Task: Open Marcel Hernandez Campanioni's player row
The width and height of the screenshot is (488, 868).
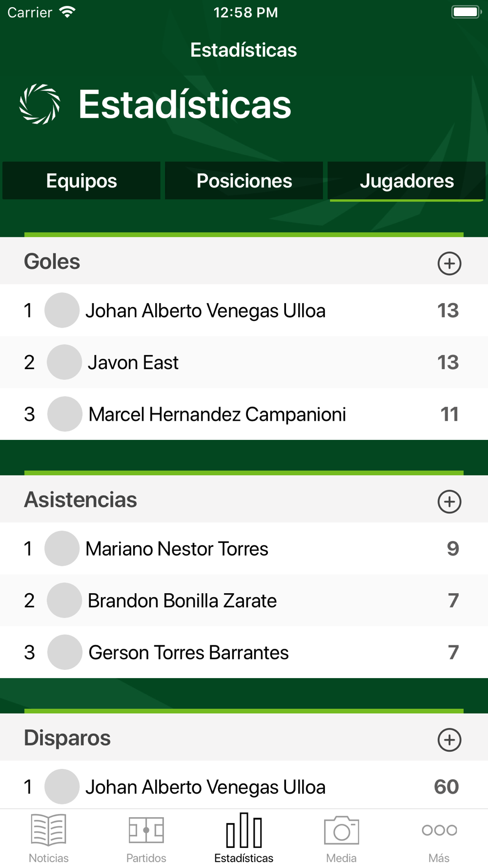Action: [x=244, y=414]
